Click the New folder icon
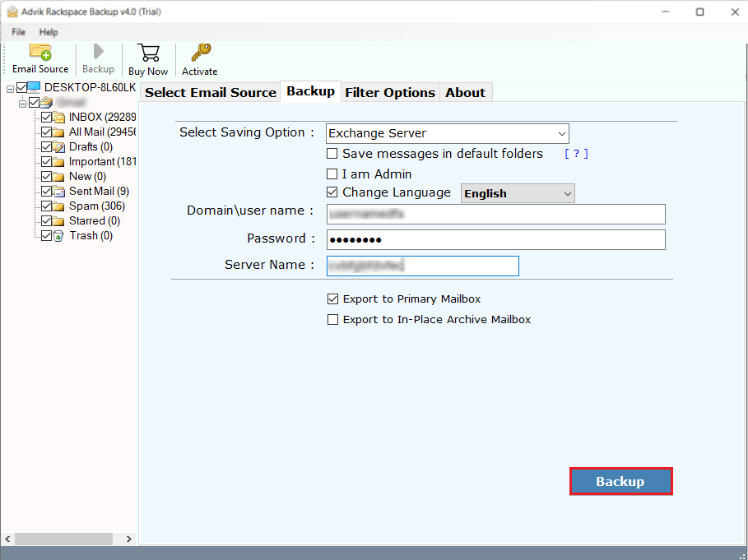748x560 pixels. pos(58,176)
